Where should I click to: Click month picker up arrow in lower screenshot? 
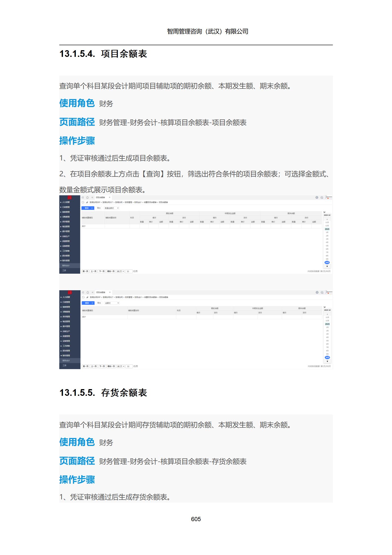tap(327, 314)
